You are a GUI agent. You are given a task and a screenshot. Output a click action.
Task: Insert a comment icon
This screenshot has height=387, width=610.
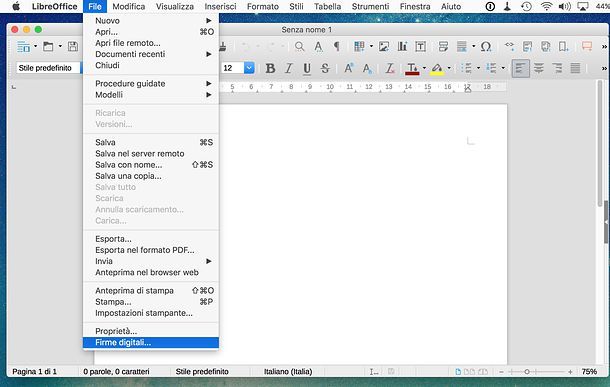(x=587, y=47)
